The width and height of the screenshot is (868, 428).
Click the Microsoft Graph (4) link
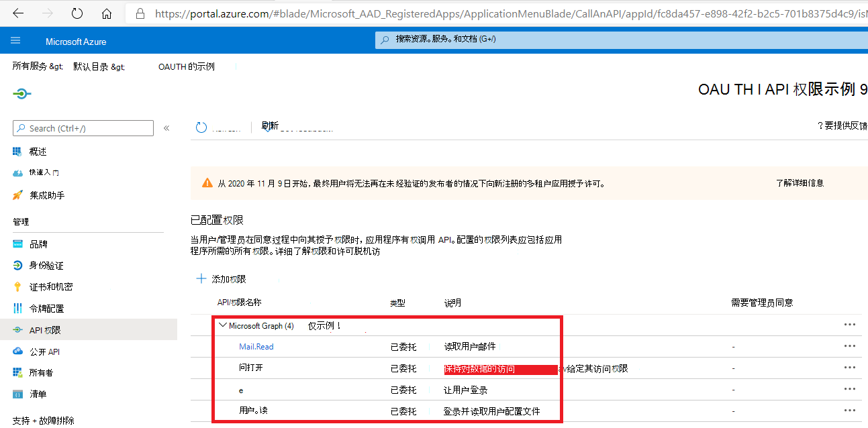(x=261, y=326)
